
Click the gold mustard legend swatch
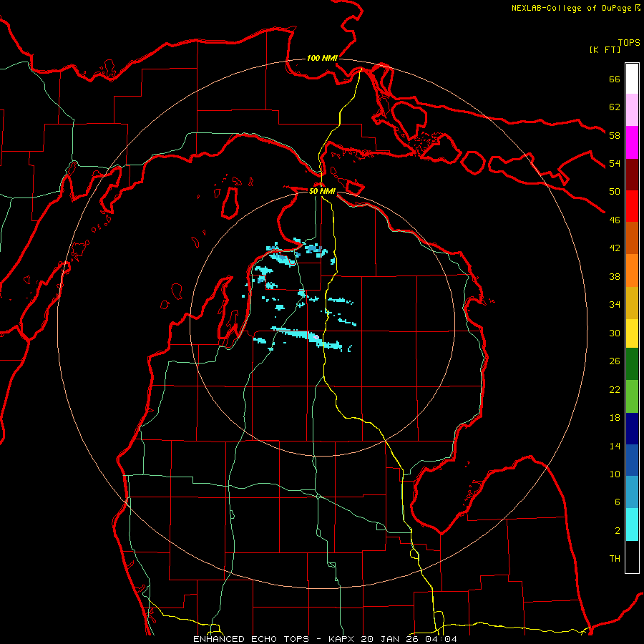pyautogui.click(x=632, y=303)
